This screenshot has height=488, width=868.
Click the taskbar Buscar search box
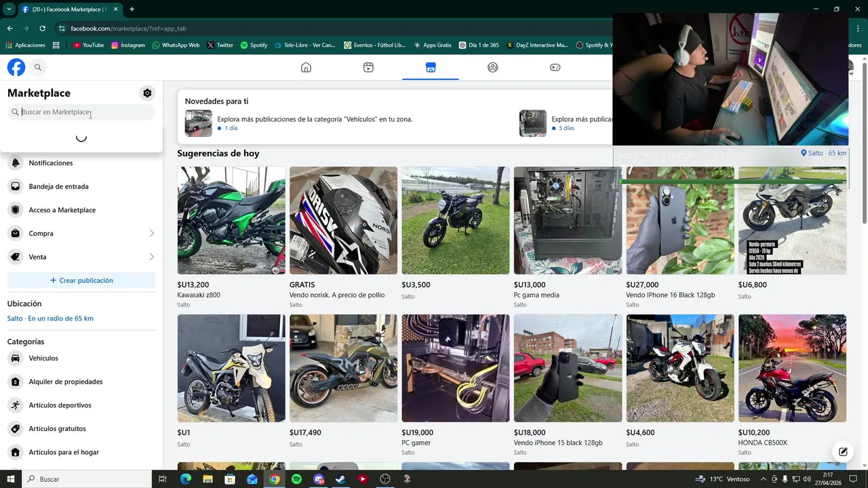click(x=87, y=479)
